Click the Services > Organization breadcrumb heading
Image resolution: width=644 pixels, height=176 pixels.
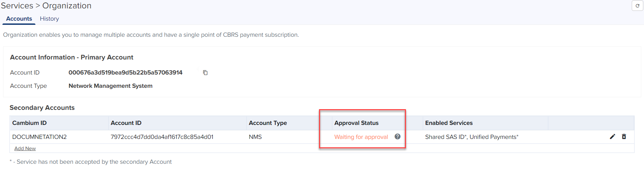[x=46, y=6]
